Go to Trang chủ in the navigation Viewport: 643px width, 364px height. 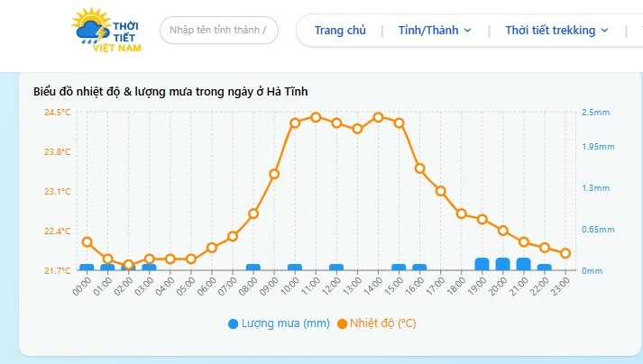point(340,31)
